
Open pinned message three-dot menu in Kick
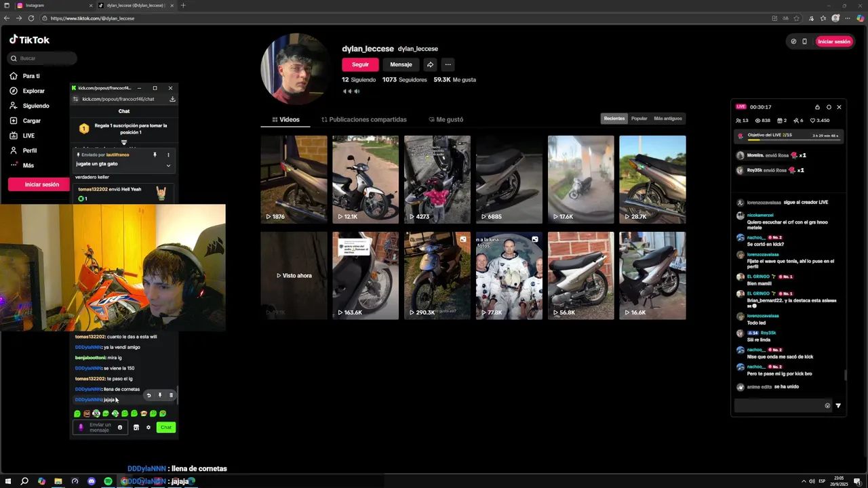[x=168, y=155]
